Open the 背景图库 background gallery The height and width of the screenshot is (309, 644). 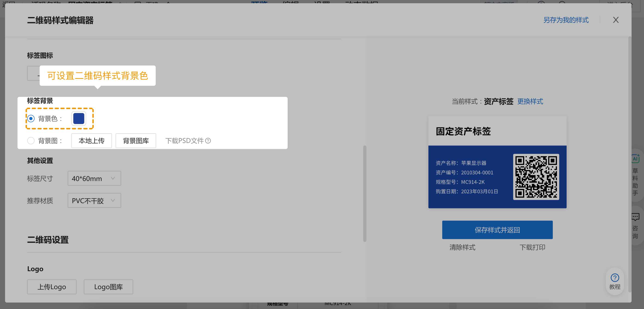(x=136, y=141)
